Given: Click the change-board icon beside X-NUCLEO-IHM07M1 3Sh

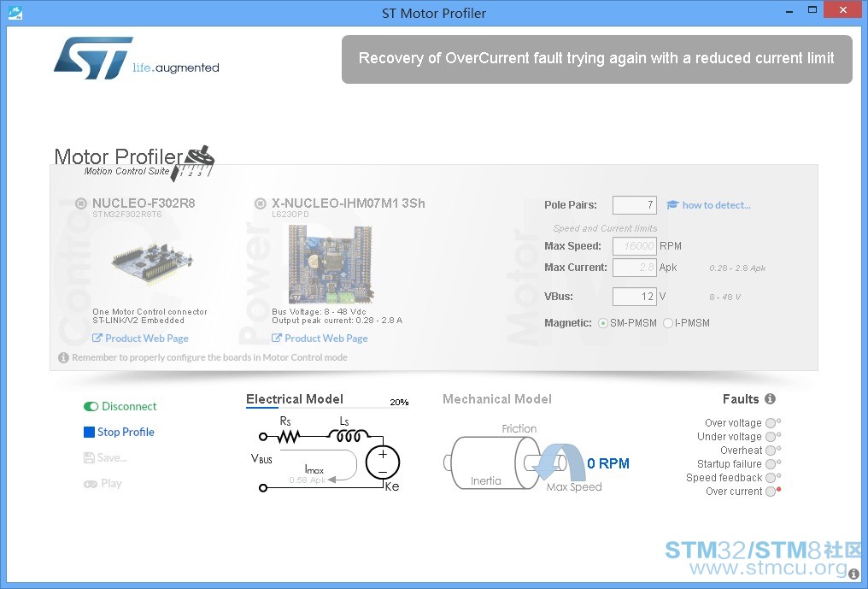Looking at the screenshot, I should (x=261, y=203).
